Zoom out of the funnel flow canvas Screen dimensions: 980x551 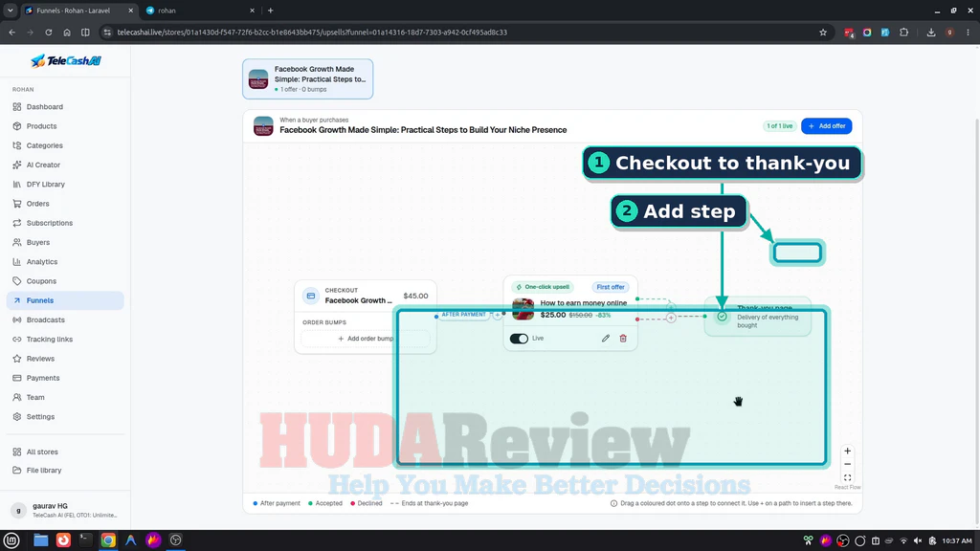(x=848, y=464)
